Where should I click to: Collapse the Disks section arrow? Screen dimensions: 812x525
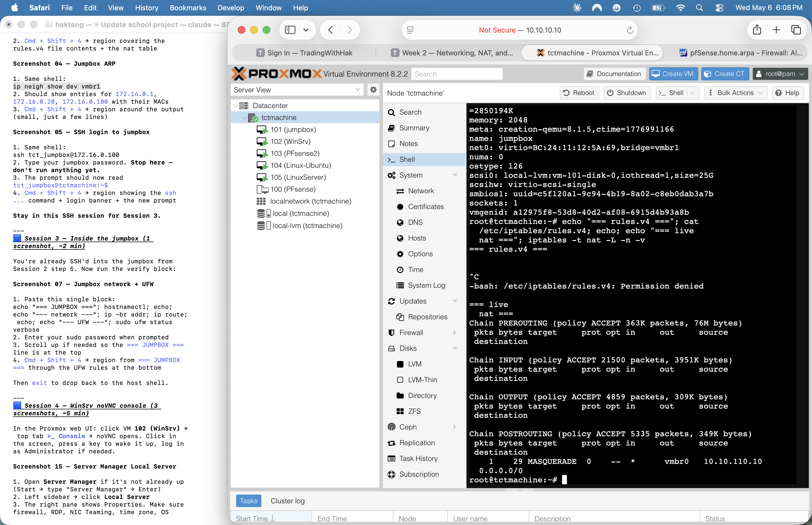coord(455,348)
